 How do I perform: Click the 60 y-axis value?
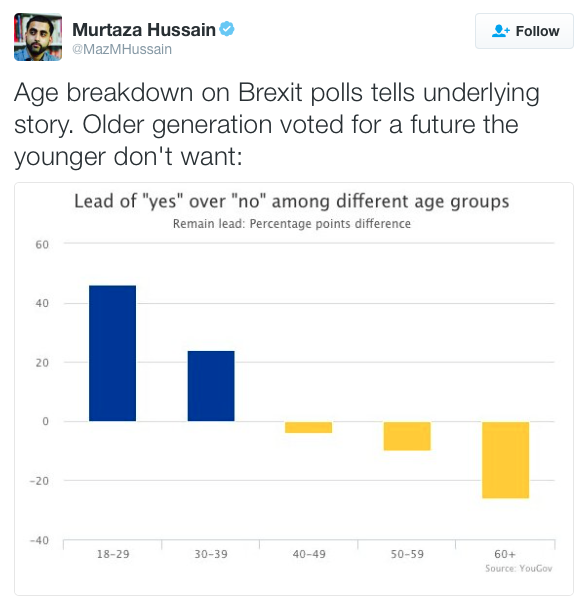click(42, 245)
